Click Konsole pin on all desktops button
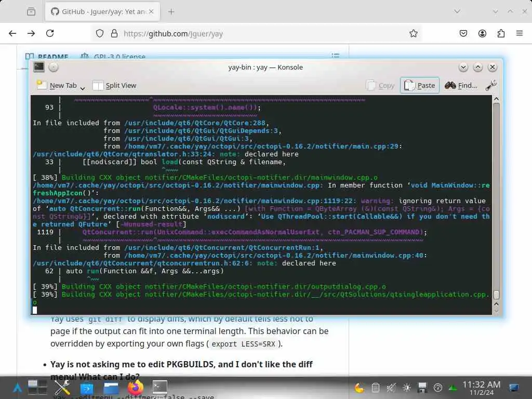 click(x=54, y=67)
